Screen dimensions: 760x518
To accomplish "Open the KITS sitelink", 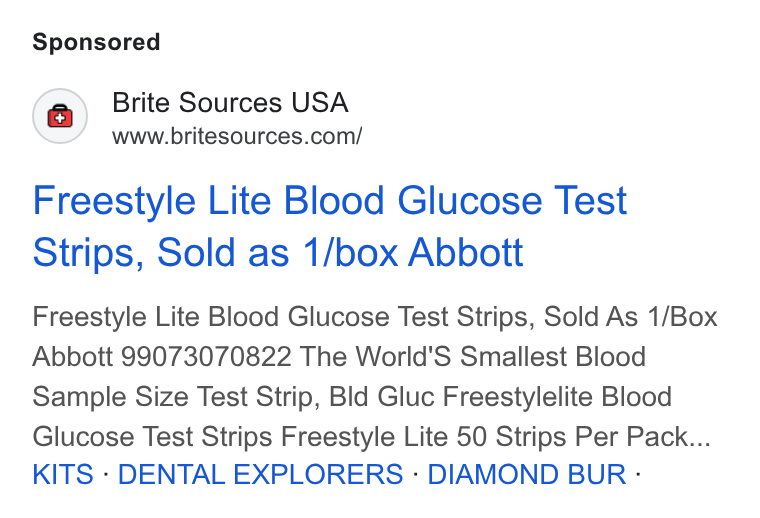I will [63, 474].
